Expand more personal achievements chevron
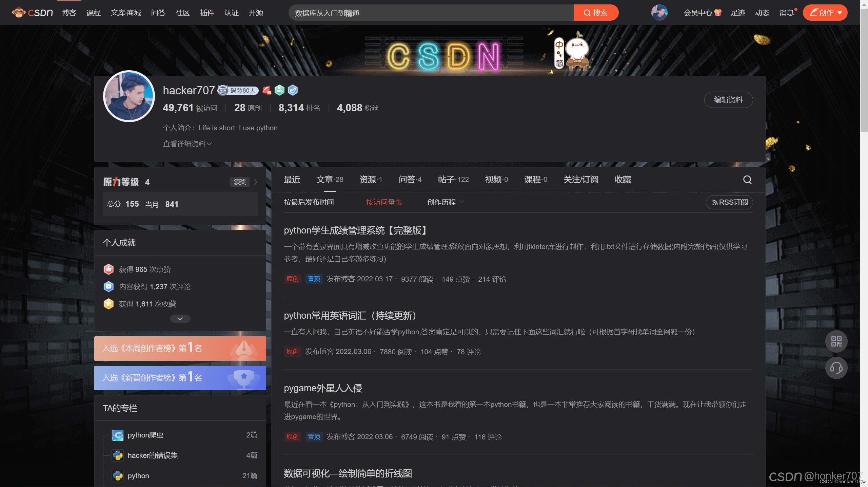This screenshot has width=868, height=487. click(180, 319)
